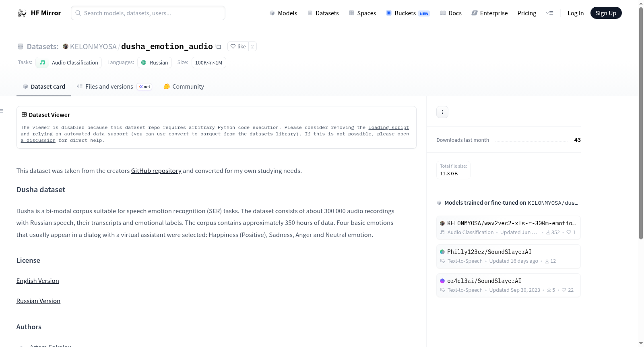Follow the convert to parquet link
The height and width of the screenshot is (347, 644).
(x=194, y=134)
